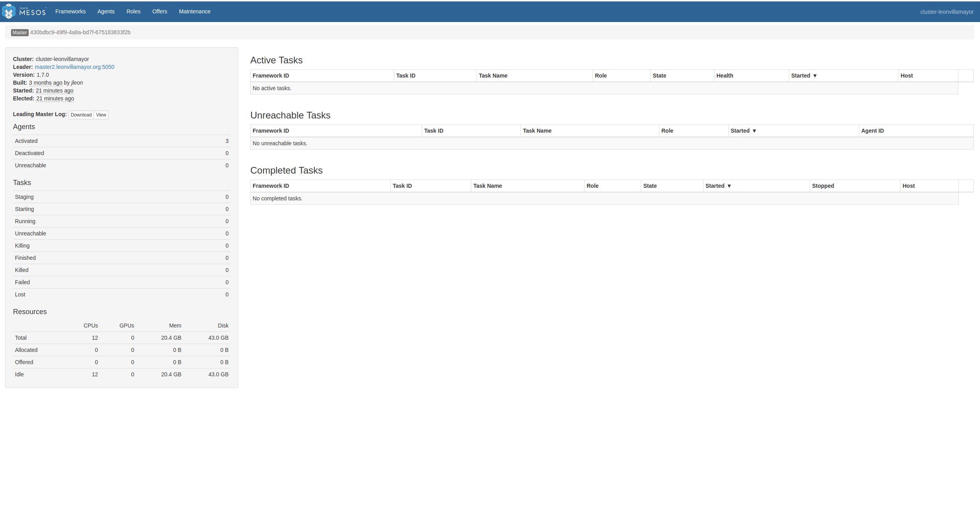Viewport: 980px width, 507px height.
Task: Click the Deactivated agents row
Action: tap(122, 153)
